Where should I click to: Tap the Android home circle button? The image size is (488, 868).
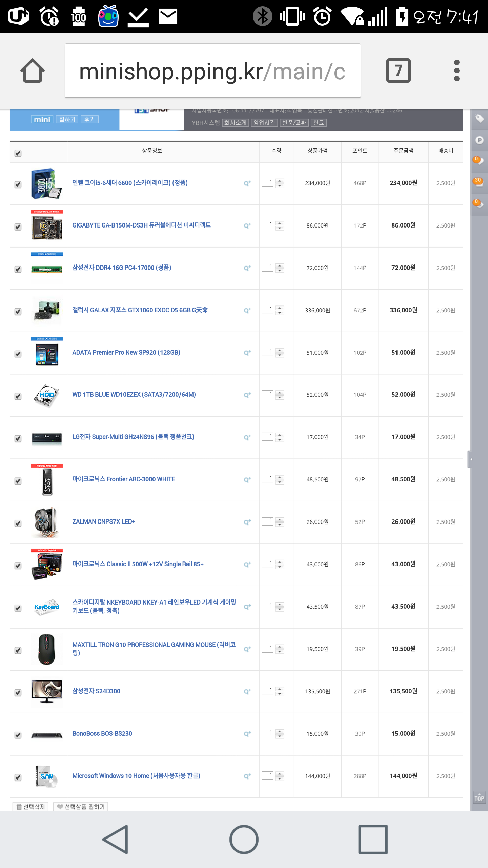coord(244,839)
